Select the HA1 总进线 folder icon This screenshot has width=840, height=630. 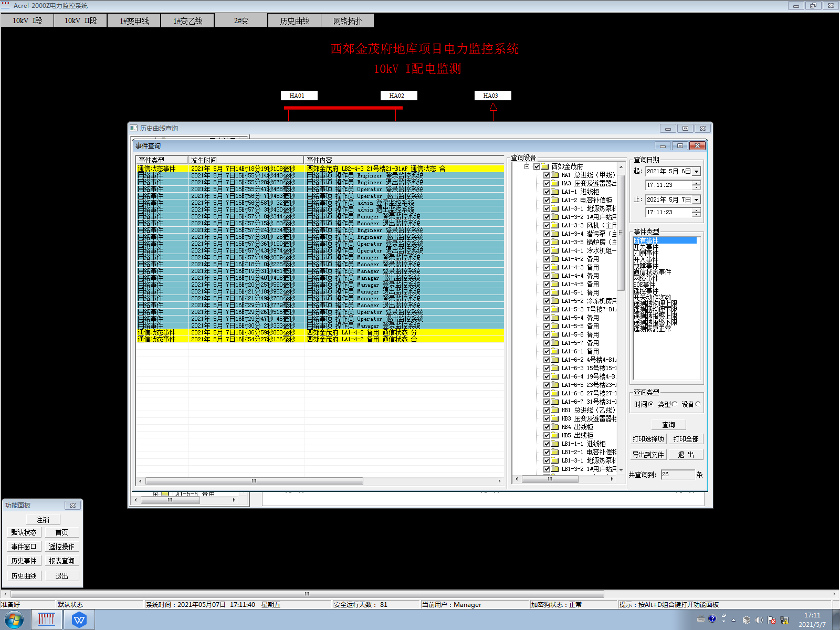pyautogui.click(x=554, y=175)
